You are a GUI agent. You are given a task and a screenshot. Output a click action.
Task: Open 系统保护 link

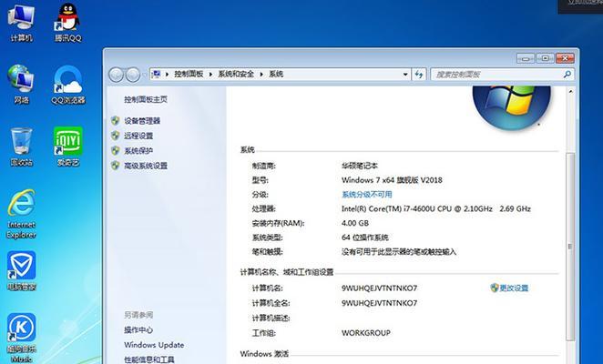click(138, 151)
